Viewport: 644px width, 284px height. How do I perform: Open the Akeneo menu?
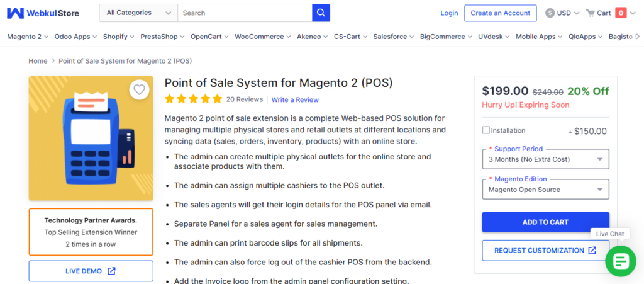[312, 37]
